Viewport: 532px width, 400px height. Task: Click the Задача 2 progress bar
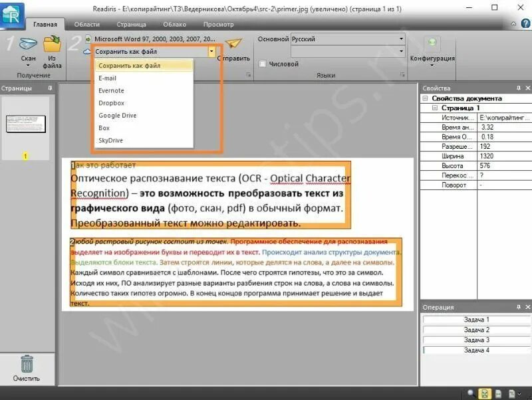(x=477, y=330)
